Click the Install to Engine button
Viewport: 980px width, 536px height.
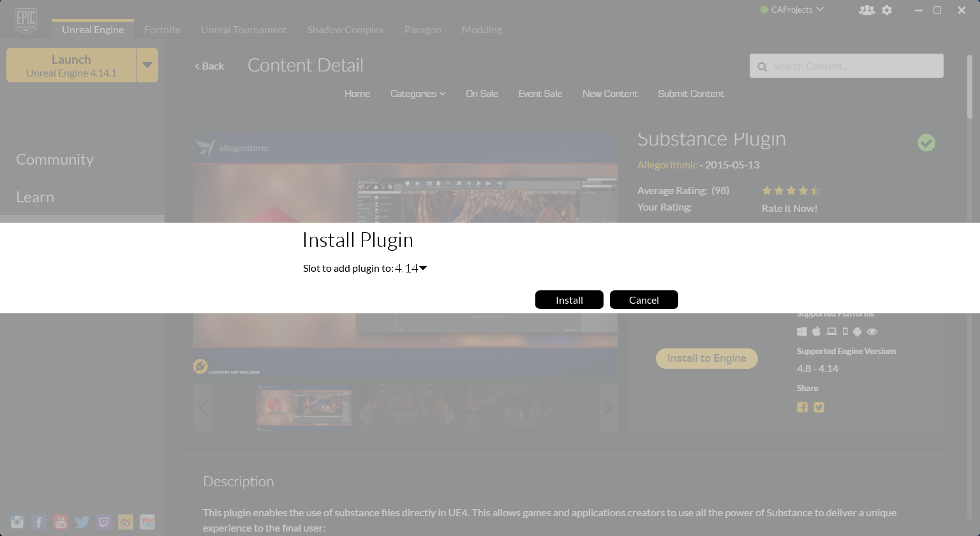707,359
